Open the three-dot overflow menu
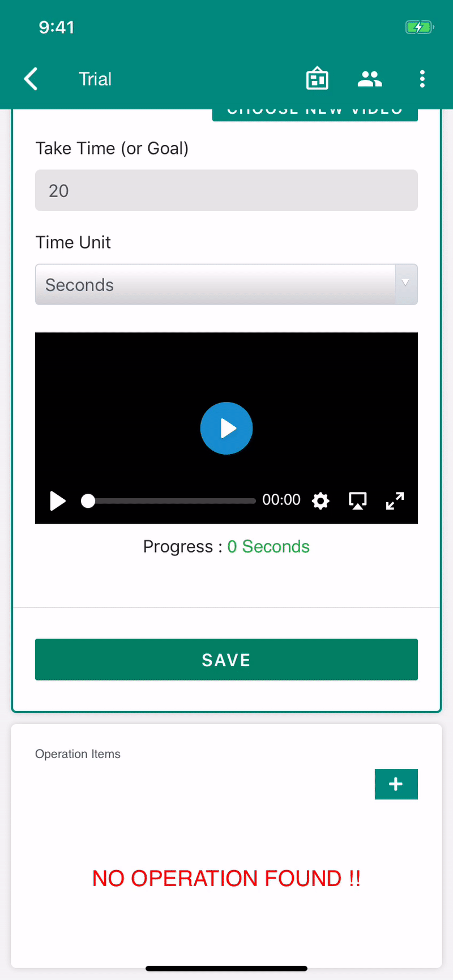This screenshot has height=980, width=453. [x=422, y=79]
